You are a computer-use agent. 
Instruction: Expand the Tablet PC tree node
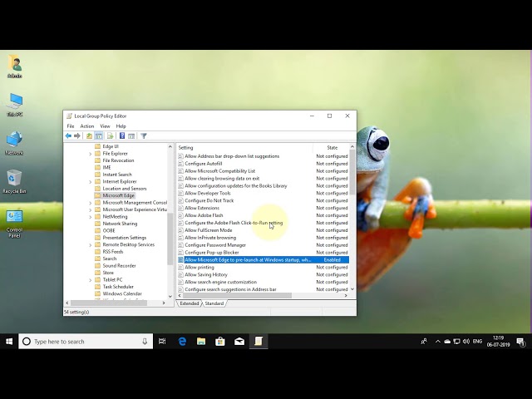pos(91,280)
